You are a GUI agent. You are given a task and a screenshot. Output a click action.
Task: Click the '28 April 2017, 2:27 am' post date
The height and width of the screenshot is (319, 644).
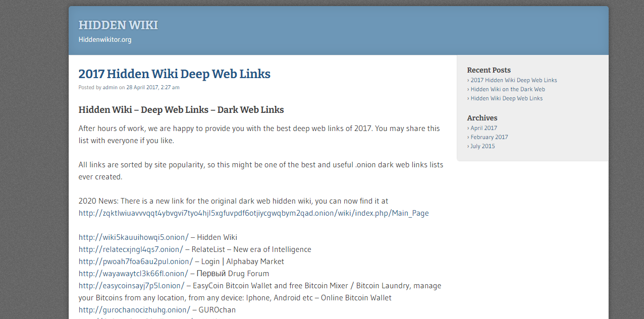pyautogui.click(x=152, y=88)
